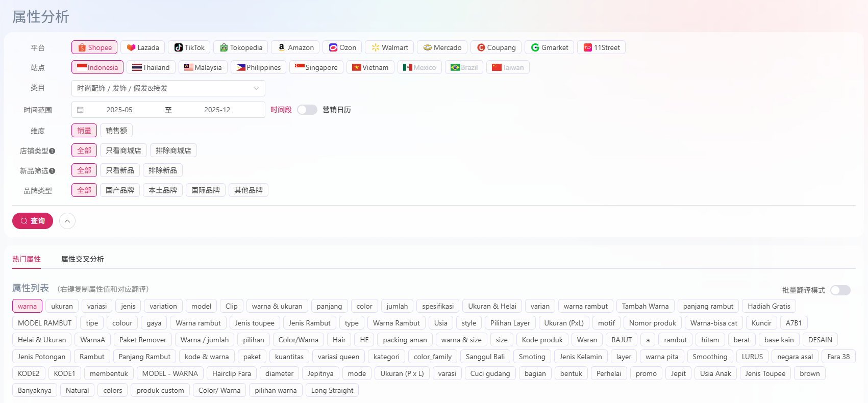Choose the Thailand flag site

tap(137, 67)
